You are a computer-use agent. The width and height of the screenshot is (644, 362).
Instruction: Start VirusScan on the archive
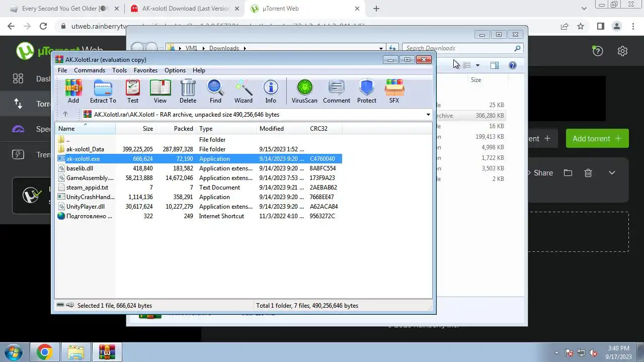pyautogui.click(x=304, y=92)
